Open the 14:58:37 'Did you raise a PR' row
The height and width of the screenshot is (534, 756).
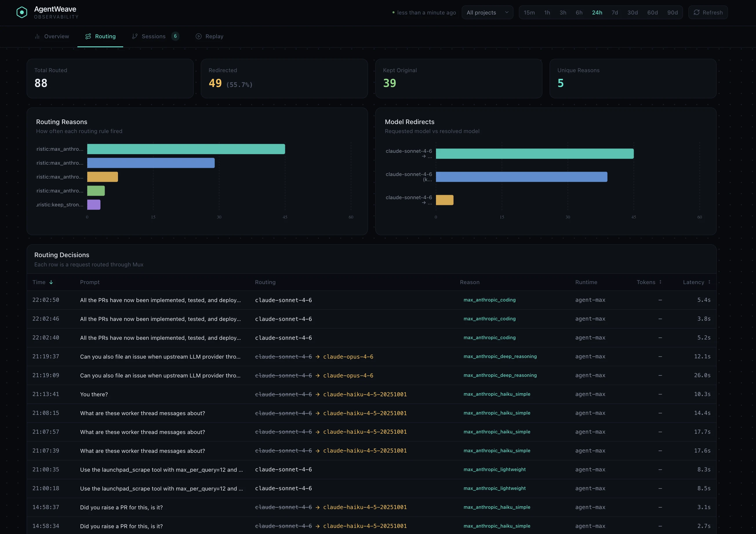coord(371,507)
